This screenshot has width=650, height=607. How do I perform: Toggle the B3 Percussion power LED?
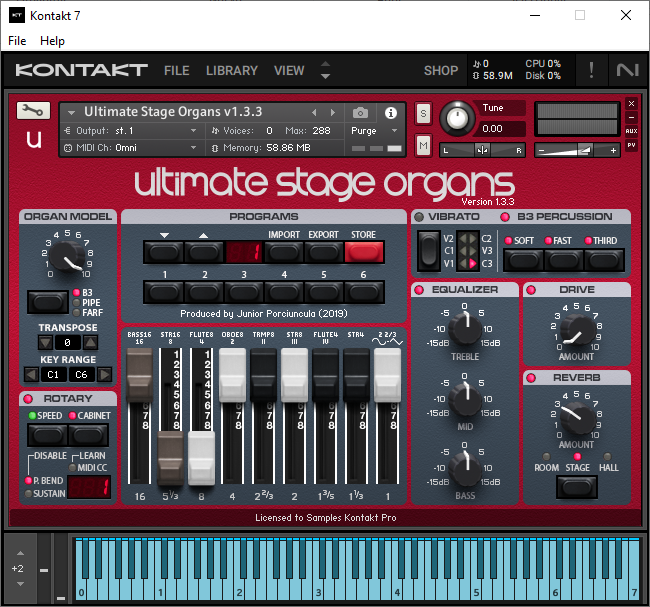click(505, 217)
